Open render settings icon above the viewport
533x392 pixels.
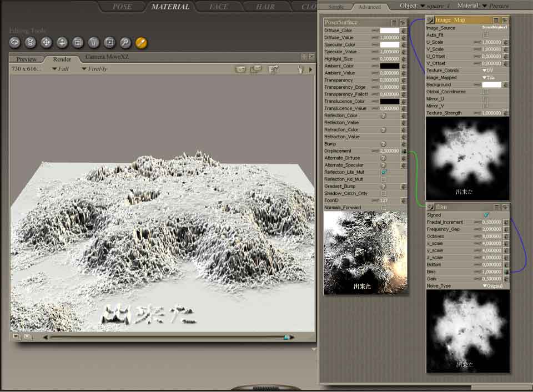pos(273,69)
